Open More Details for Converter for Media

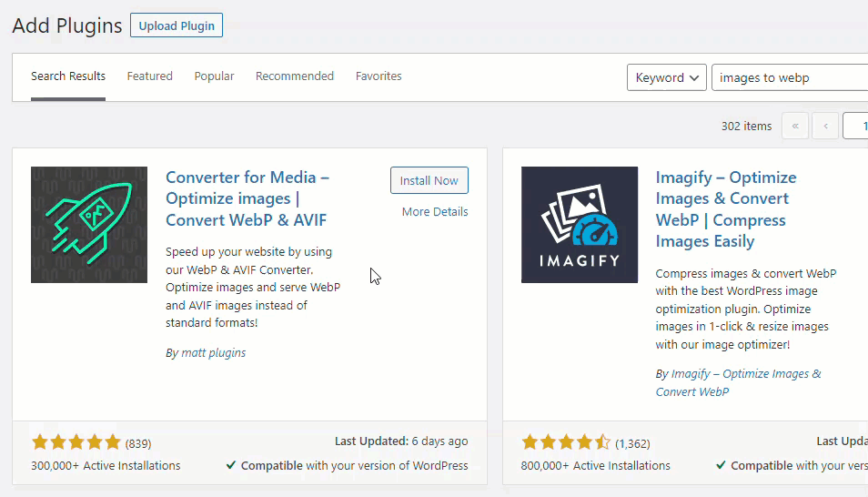tap(435, 212)
